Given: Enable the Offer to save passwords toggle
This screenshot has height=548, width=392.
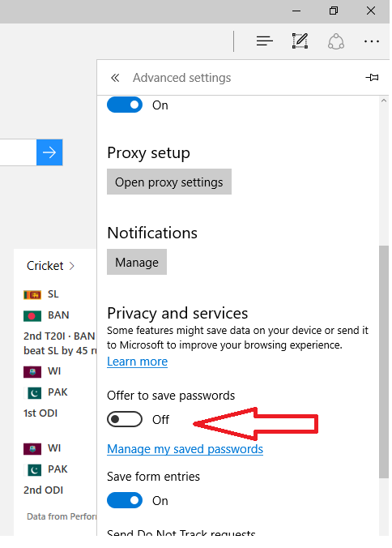Looking at the screenshot, I should pos(125,419).
